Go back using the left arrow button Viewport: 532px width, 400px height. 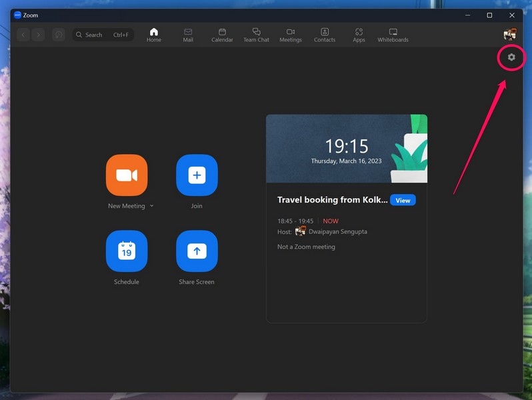(x=24, y=35)
